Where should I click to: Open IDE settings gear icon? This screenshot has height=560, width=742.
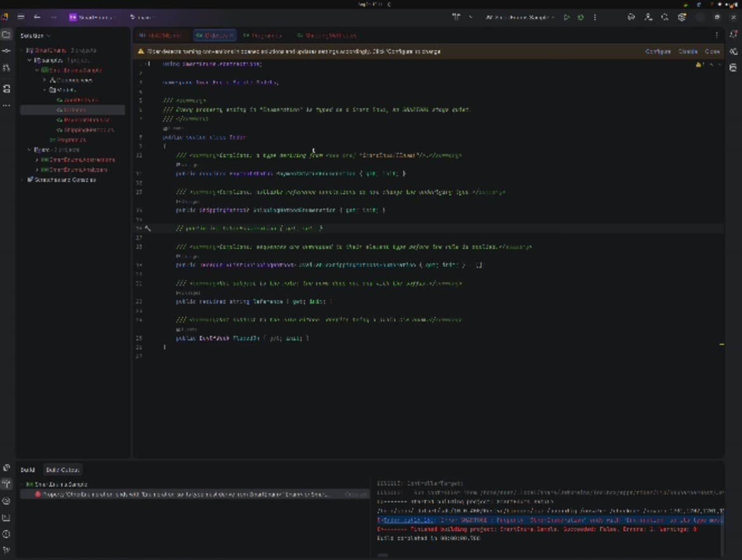coord(682,17)
